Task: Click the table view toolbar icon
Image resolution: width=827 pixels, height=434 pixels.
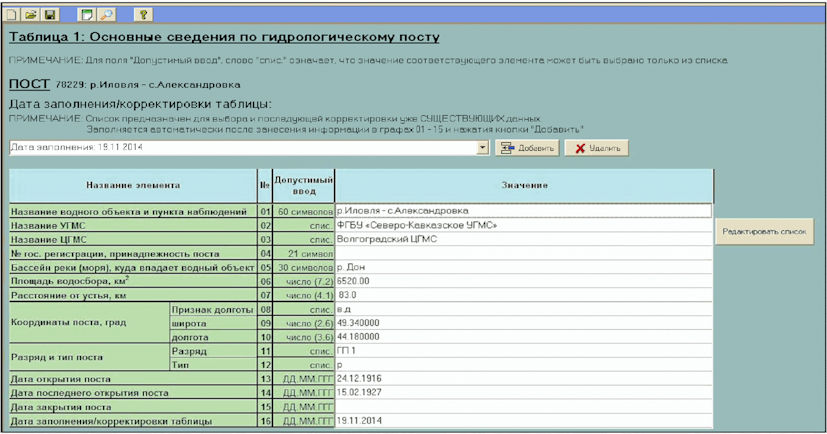Action: click(x=87, y=15)
